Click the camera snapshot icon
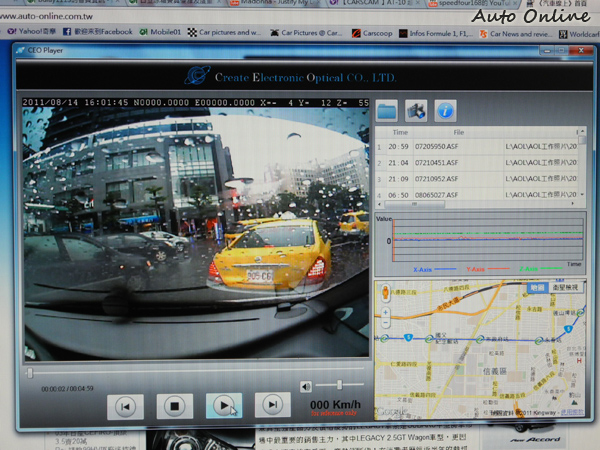Screen dimensions: 600x450 point(416,111)
